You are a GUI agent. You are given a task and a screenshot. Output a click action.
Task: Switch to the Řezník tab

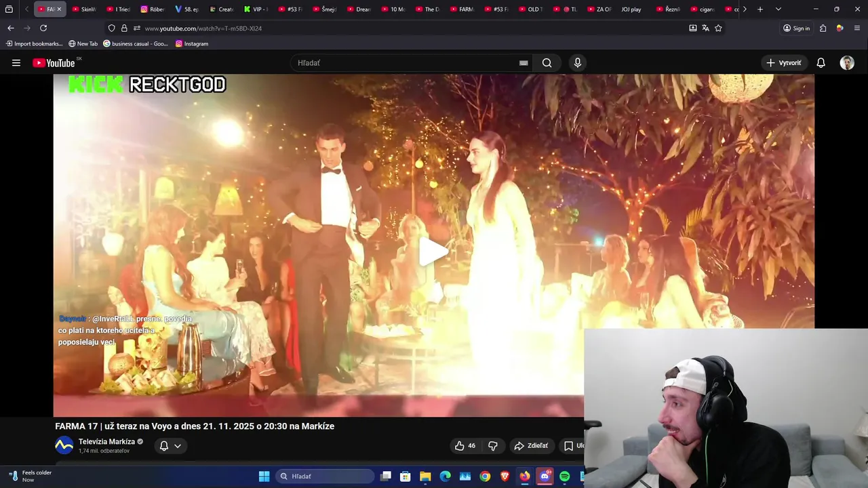[668, 9]
